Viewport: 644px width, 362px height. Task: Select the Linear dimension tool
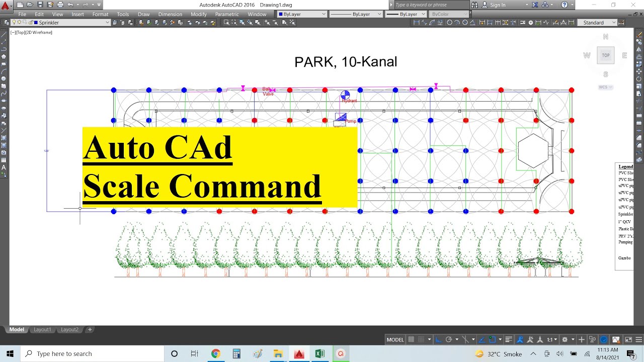[417, 23]
